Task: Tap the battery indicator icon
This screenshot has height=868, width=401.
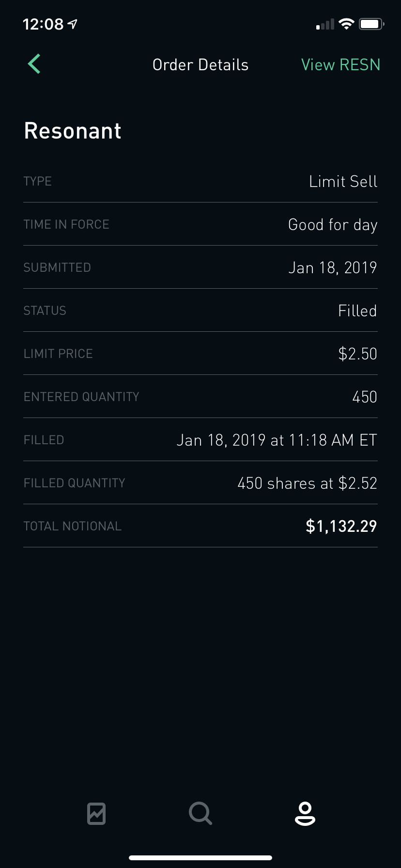Action: (x=371, y=24)
